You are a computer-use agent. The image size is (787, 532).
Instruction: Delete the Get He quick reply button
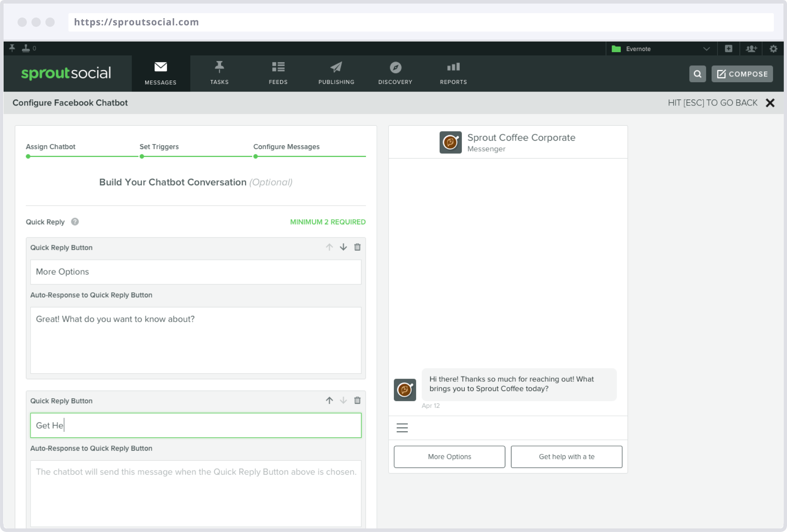(357, 400)
